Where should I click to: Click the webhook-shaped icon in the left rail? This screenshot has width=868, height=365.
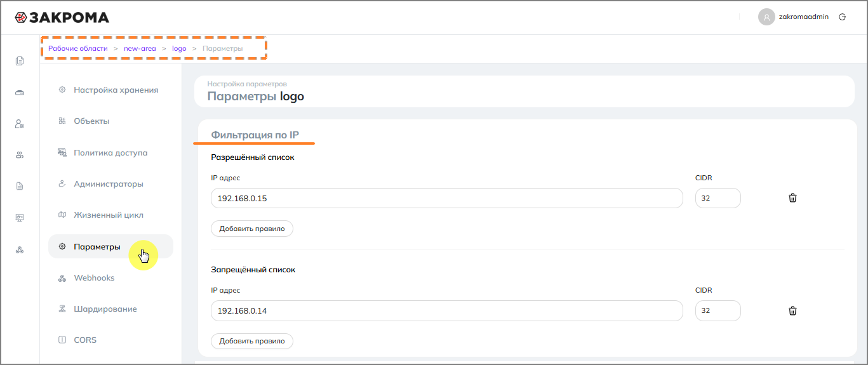[20, 250]
